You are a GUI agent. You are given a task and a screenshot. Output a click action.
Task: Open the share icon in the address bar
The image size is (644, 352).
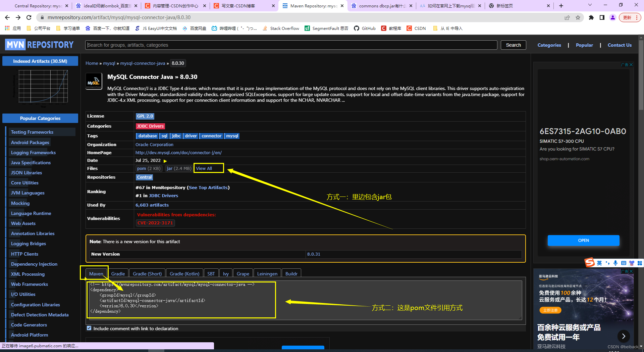coord(567,17)
